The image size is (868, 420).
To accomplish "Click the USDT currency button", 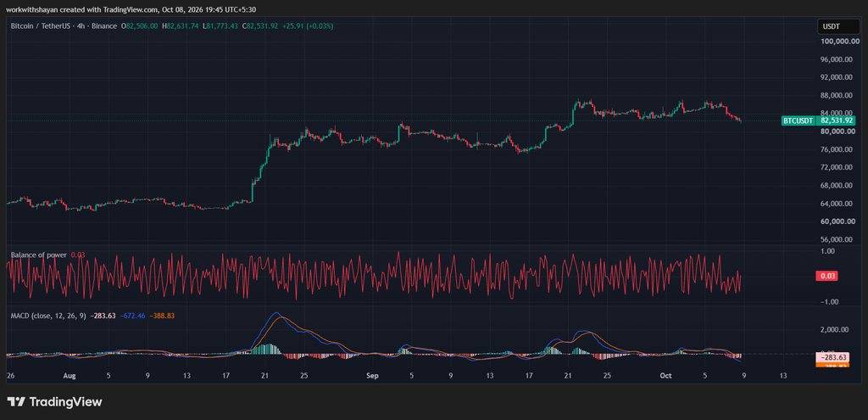I will [838, 26].
